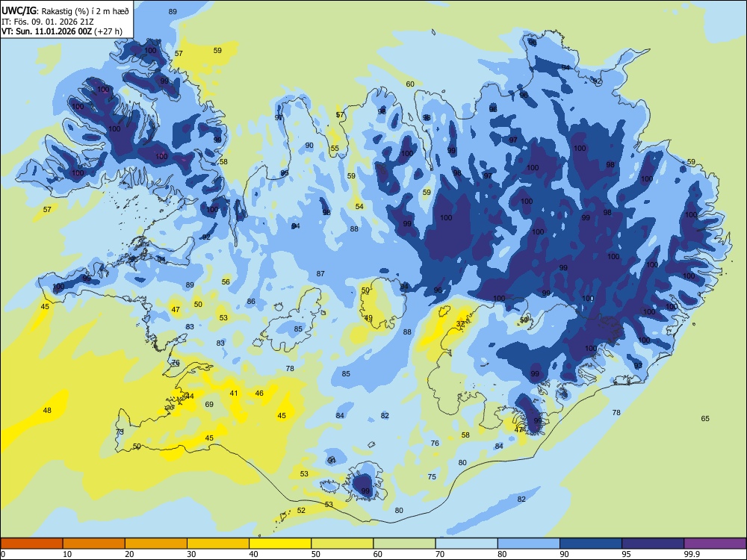Choose the 30–40 amber legend swatch
This screenshot has width=747, height=560.
pyautogui.click(x=218, y=544)
